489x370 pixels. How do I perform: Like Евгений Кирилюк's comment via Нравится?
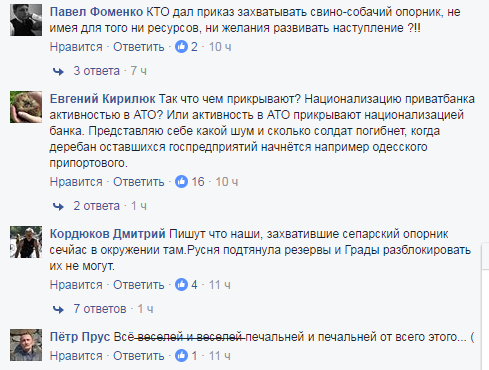click(x=76, y=182)
